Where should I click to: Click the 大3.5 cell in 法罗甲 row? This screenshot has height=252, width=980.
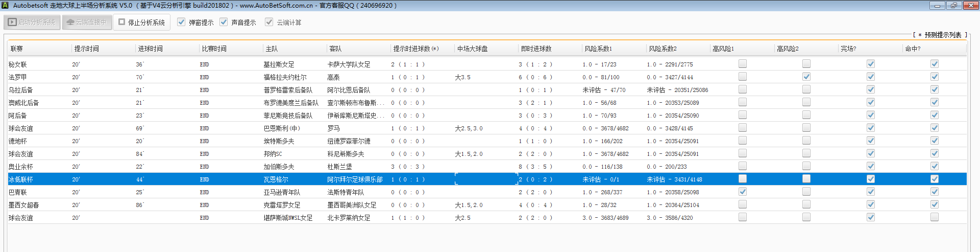[x=462, y=77]
